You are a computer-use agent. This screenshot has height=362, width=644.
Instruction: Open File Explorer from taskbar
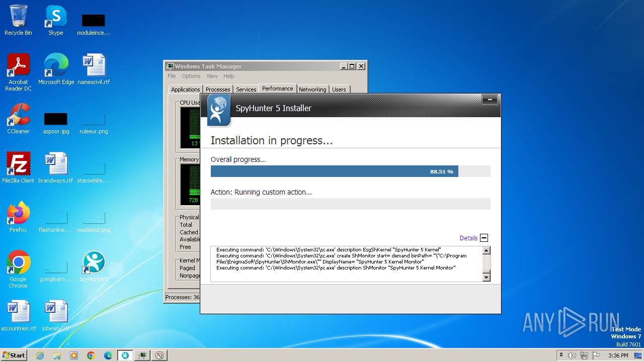(x=57, y=355)
